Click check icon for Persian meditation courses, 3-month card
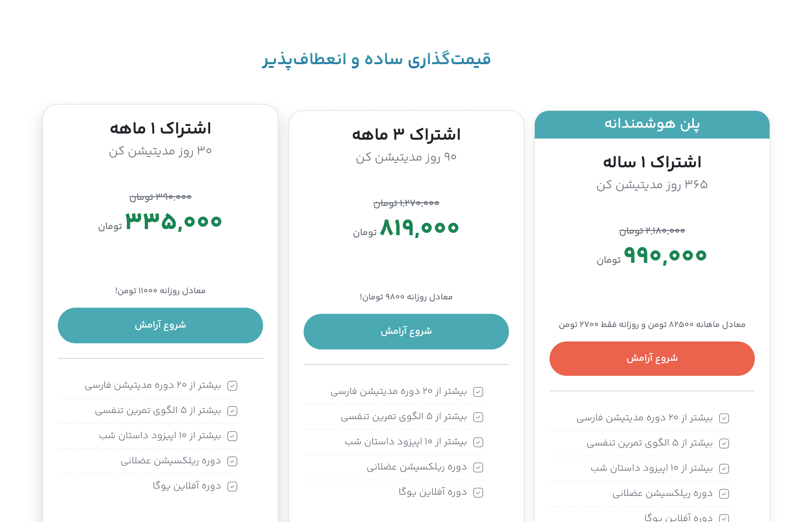The height and width of the screenshot is (522, 812). [x=478, y=392]
